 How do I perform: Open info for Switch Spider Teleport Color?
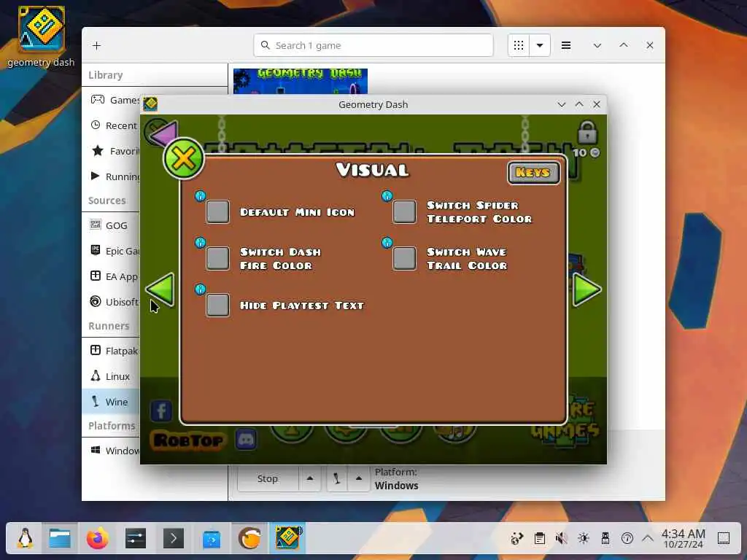coord(387,195)
